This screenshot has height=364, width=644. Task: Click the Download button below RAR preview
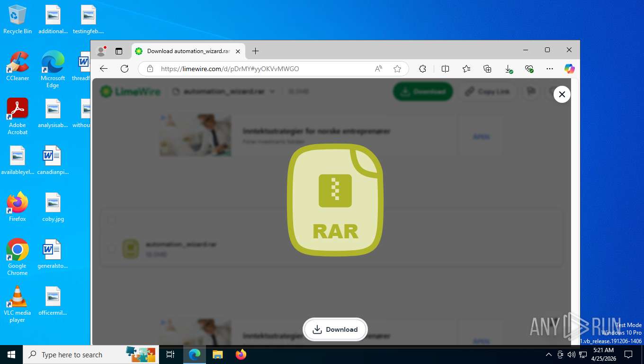click(335, 329)
